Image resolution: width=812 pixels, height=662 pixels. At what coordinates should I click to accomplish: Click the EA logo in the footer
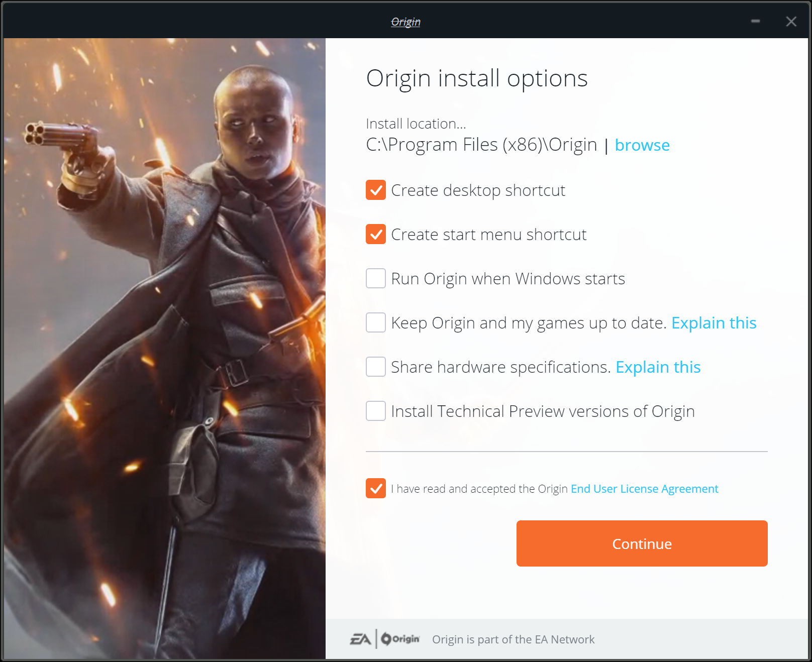pos(360,639)
